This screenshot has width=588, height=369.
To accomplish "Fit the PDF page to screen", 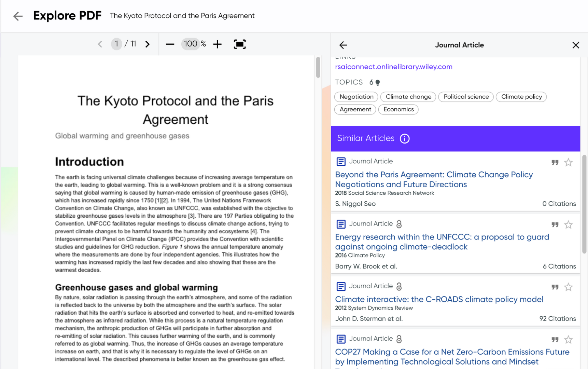I will coord(239,44).
